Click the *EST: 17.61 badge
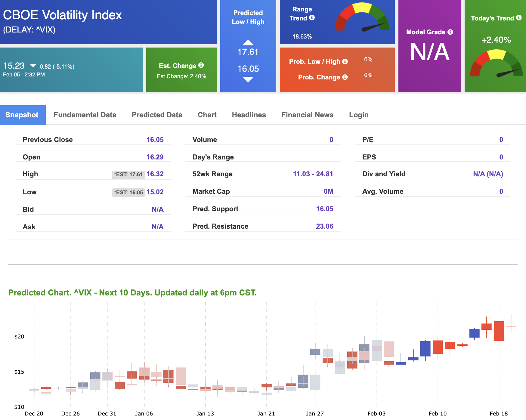The width and height of the screenshot is (526, 420). (x=128, y=174)
